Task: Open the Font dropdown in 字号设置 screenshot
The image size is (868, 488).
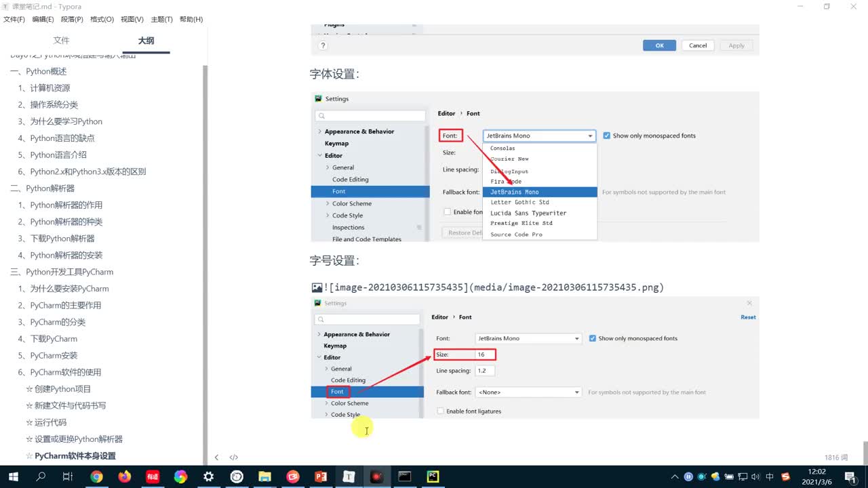Action: (x=528, y=338)
